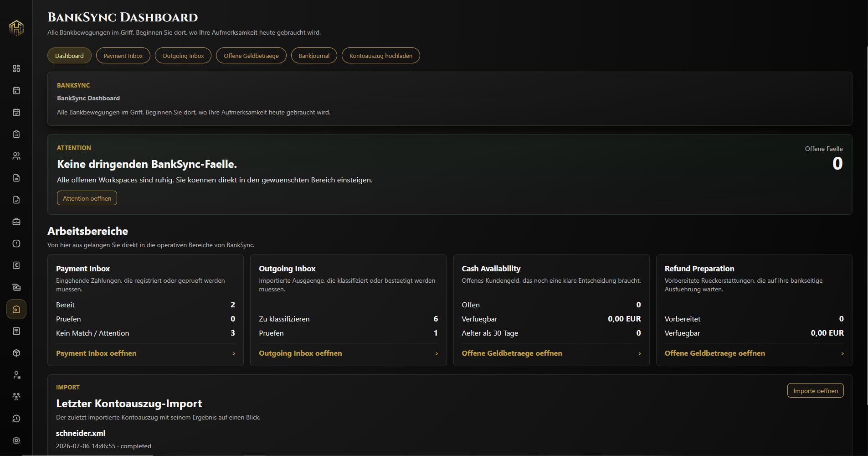Open the dashboard grid icon in sidebar
The width and height of the screenshot is (868, 456).
16,68
